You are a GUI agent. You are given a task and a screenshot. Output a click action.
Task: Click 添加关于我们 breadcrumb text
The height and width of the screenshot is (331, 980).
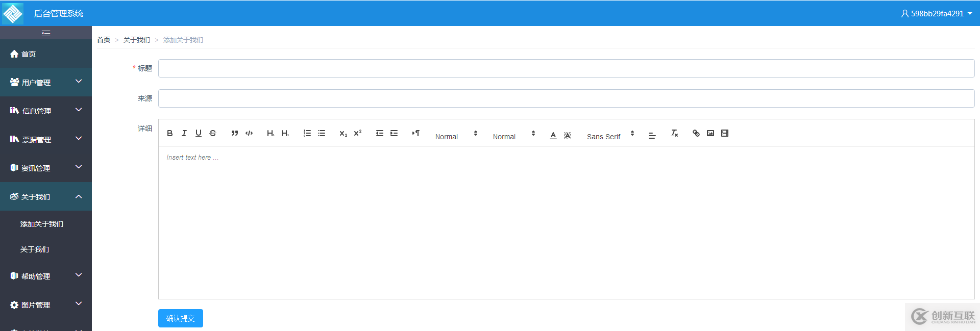[183, 40]
